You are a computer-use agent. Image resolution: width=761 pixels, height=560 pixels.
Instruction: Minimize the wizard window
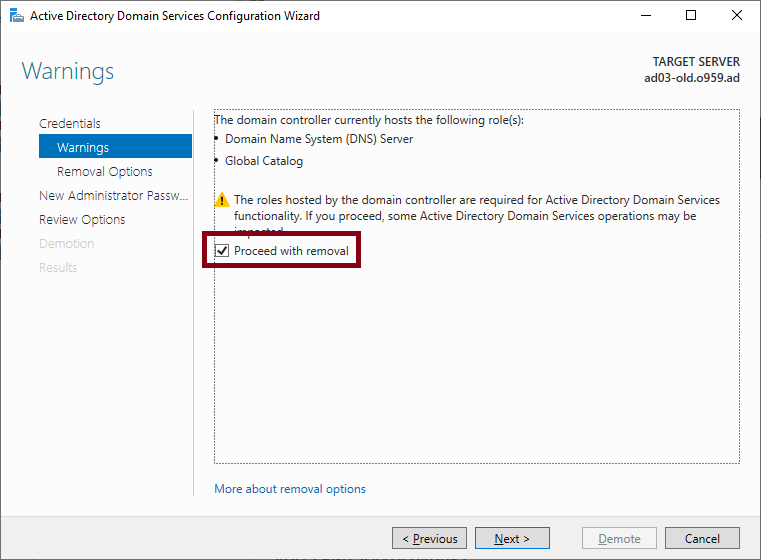pyautogui.click(x=646, y=16)
